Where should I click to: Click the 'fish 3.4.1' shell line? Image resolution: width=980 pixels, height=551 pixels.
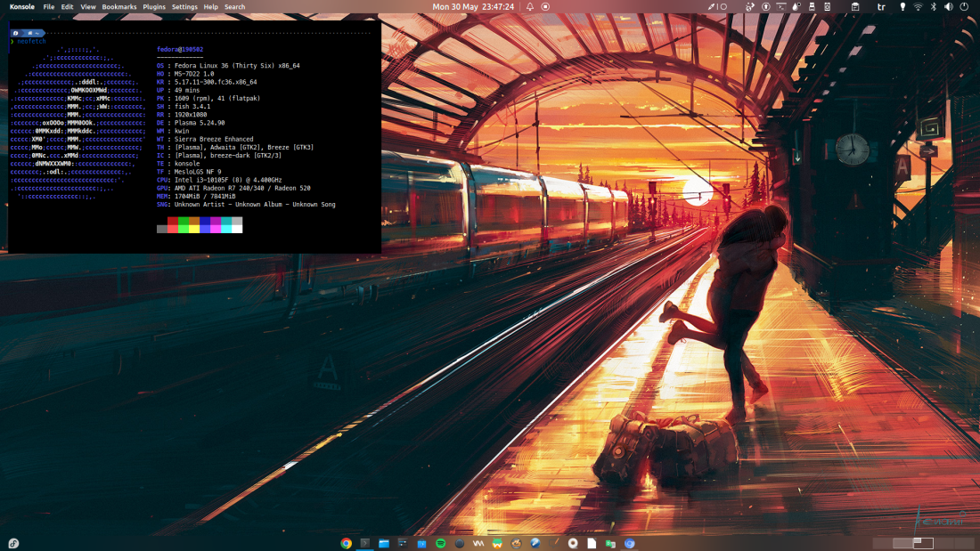pyautogui.click(x=192, y=107)
